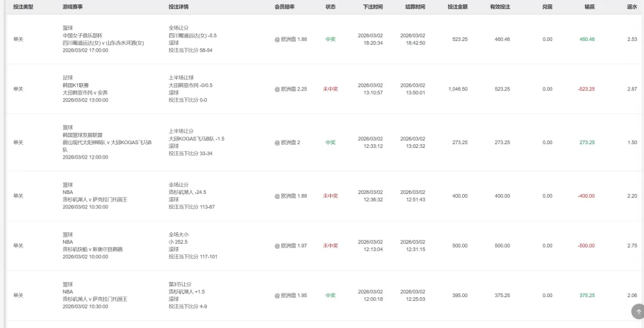
Task: Click the 投注类型 column header
Action: tap(23, 7)
